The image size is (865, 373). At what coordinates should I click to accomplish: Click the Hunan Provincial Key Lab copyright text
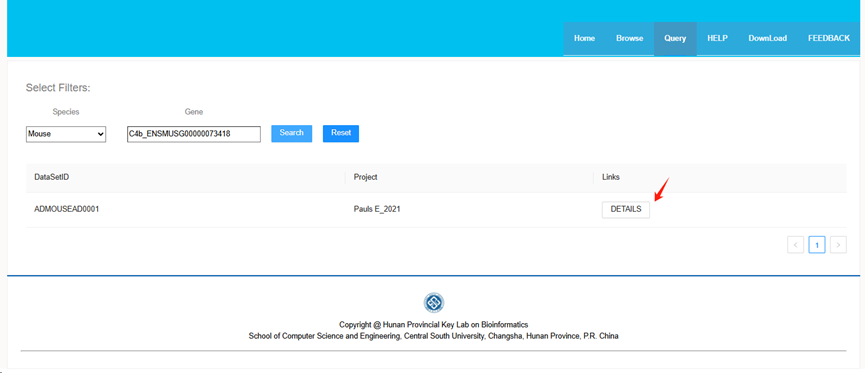click(434, 325)
